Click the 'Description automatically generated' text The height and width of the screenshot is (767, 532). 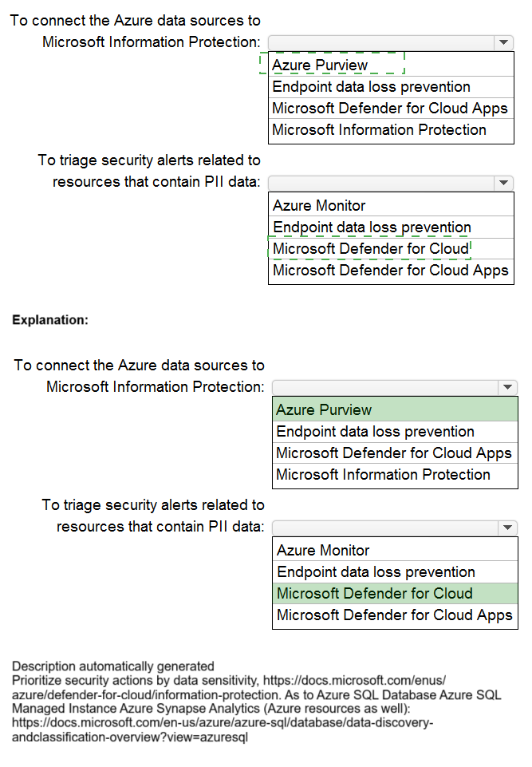point(113,666)
